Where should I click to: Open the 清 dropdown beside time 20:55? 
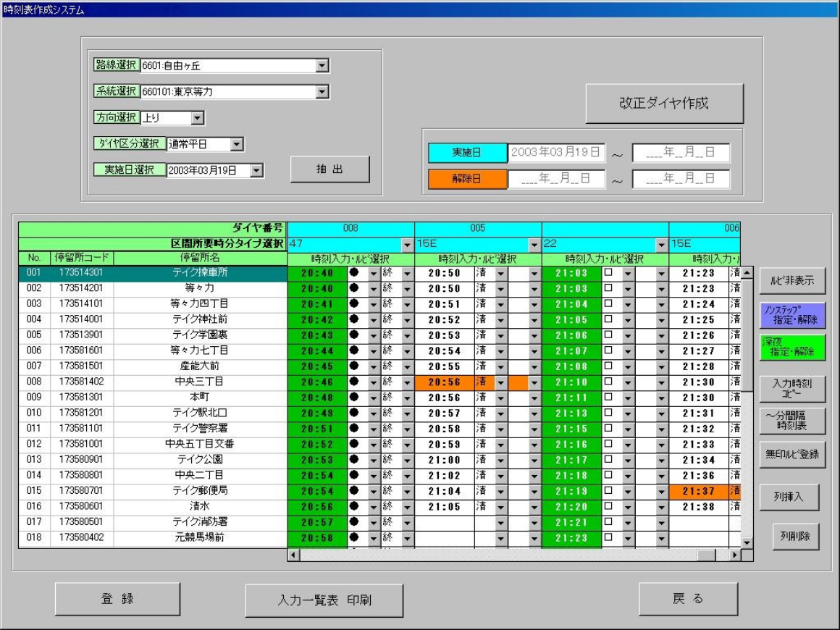(500, 366)
